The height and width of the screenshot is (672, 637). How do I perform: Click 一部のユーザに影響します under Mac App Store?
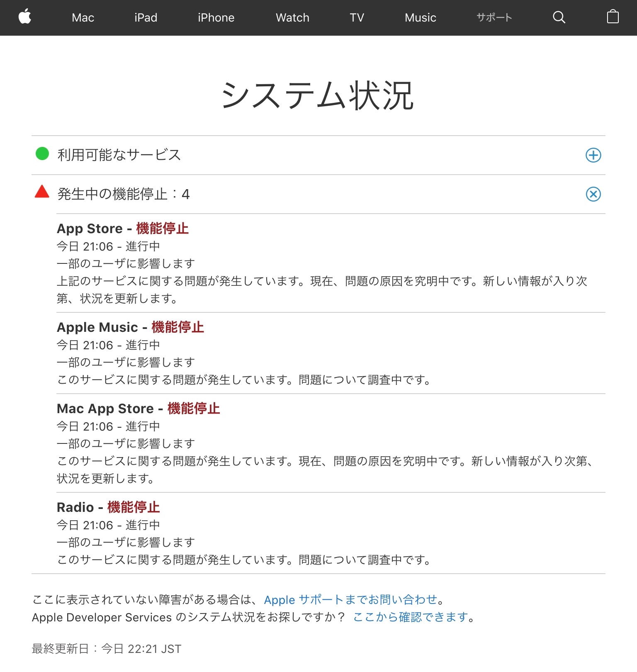tap(126, 444)
